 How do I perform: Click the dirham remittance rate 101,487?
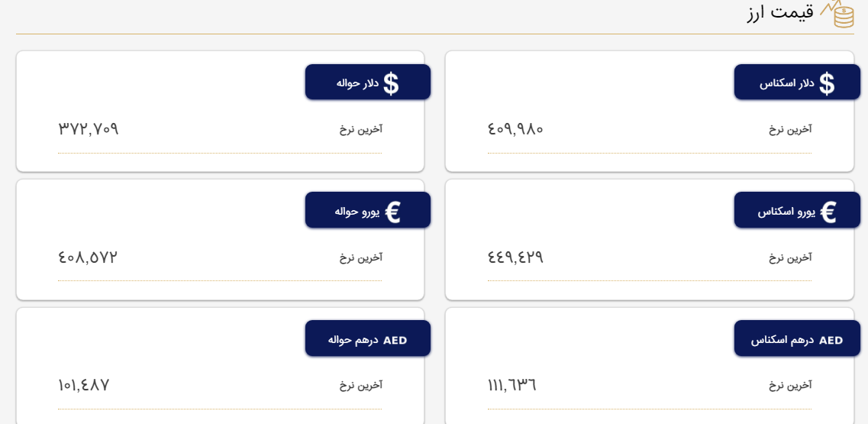(84, 385)
